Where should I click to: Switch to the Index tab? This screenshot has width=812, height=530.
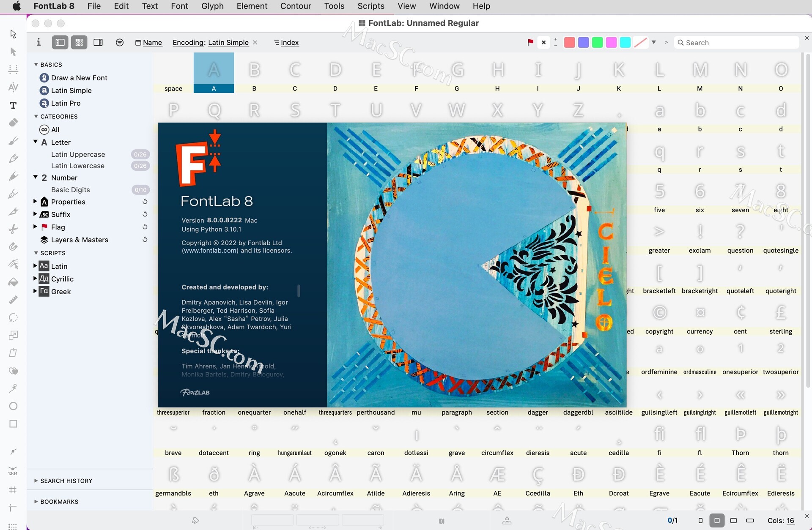tap(289, 42)
